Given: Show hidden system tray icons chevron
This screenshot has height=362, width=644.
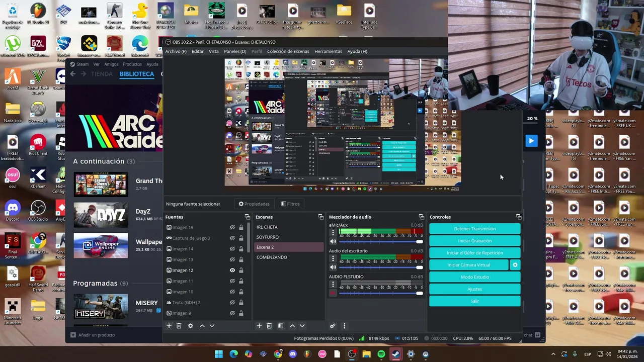Looking at the screenshot, I should (553, 354).
